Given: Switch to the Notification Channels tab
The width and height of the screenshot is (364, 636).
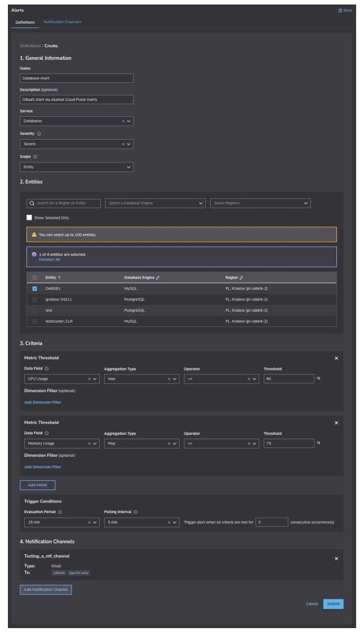Looking at the screenshot, I should 63,22.
